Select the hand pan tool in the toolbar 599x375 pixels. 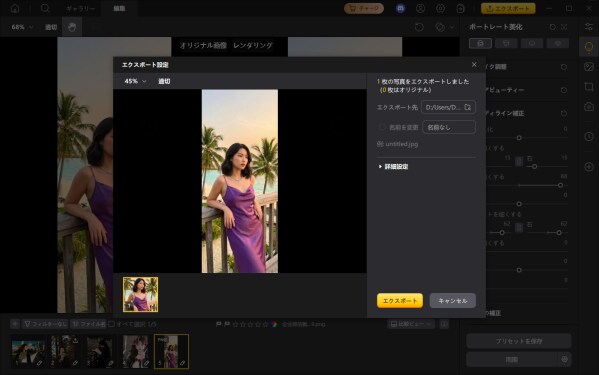pyautogui.click(x=72, y=27)
